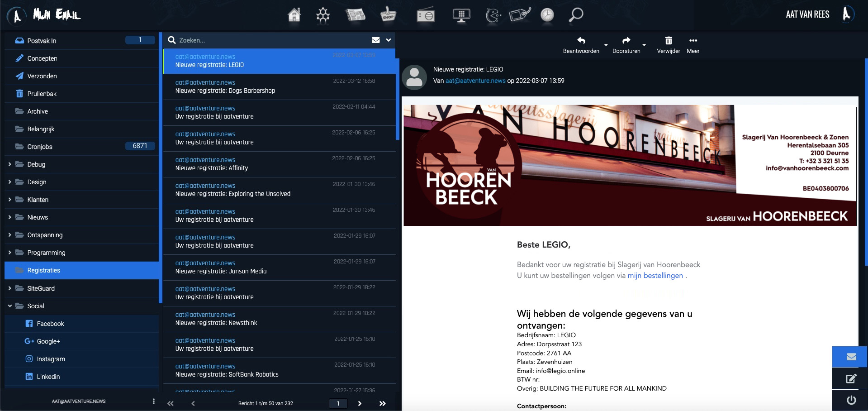Click the page number field
The width and height of the screenshot is (868, 411).
click(x=338, y=403)
